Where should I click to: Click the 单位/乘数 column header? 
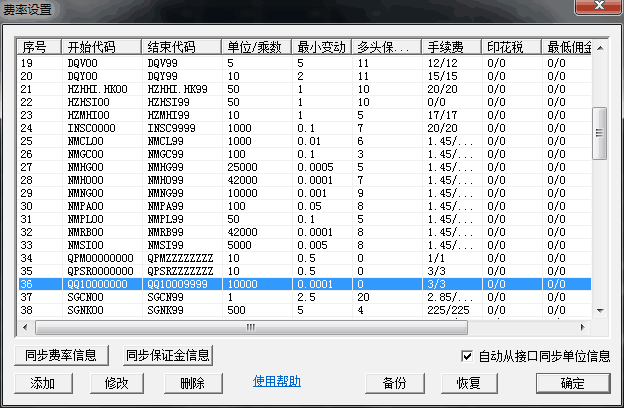pyautogui.click(x=257, y=47)
